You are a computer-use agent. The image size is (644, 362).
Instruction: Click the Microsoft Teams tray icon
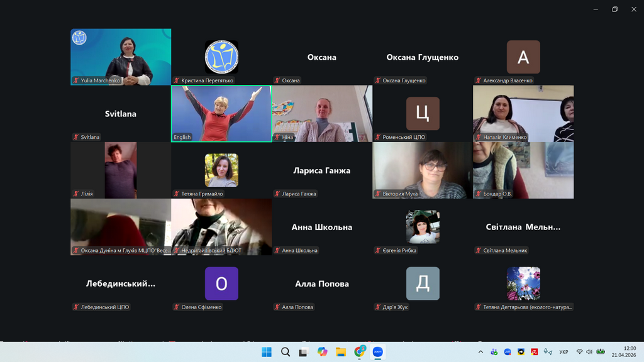coord(494,352)
